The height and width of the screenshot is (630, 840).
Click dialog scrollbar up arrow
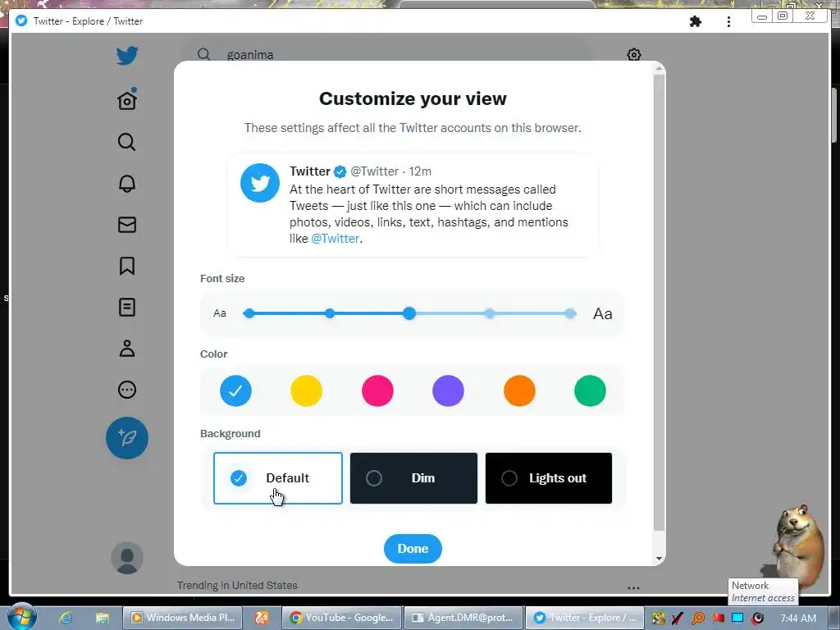(659, 69)
